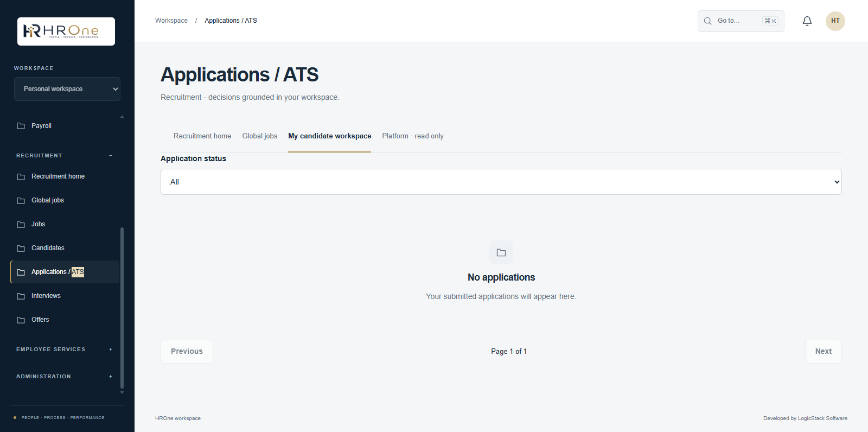This screenshot has height=432, width=868.
Task: Open the Personal workspace dropdown
Action: pyautogui.click(x=67, y=89)
